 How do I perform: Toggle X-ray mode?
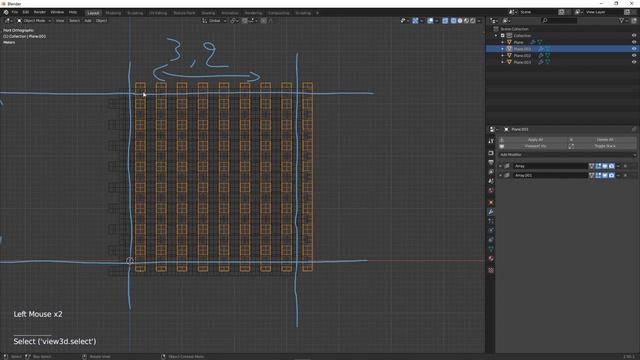coord(445,20)
